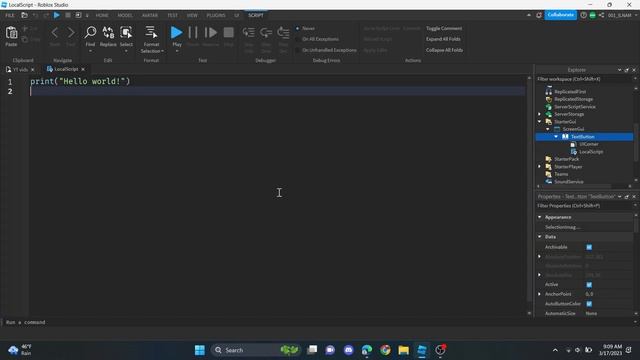The width and height of the screenshot is (640, 360).
Task: Switch to the PLUGINS ribbon tab
Action: point(216,15)
